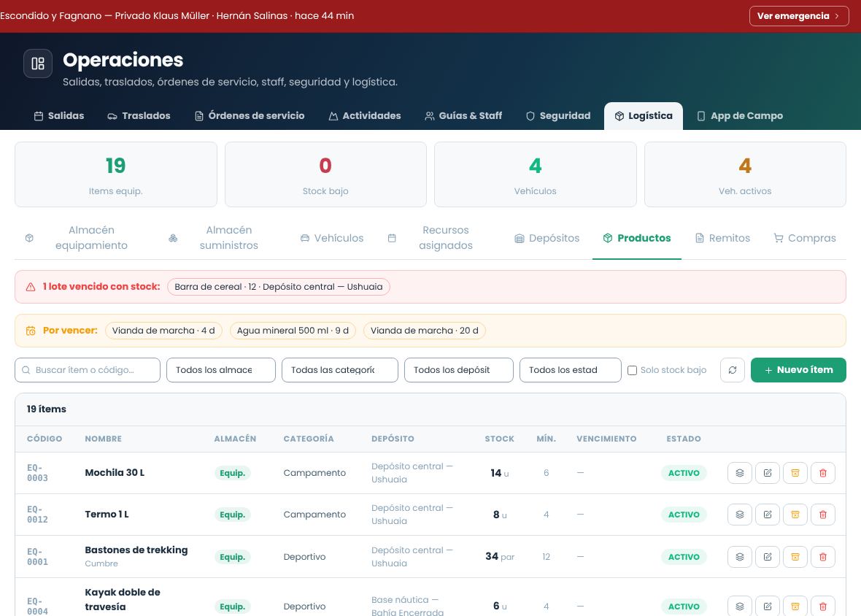This screenshot has width=861, height=616.
Task: Go to Guías & Staff tab
Action: (463, 116)
